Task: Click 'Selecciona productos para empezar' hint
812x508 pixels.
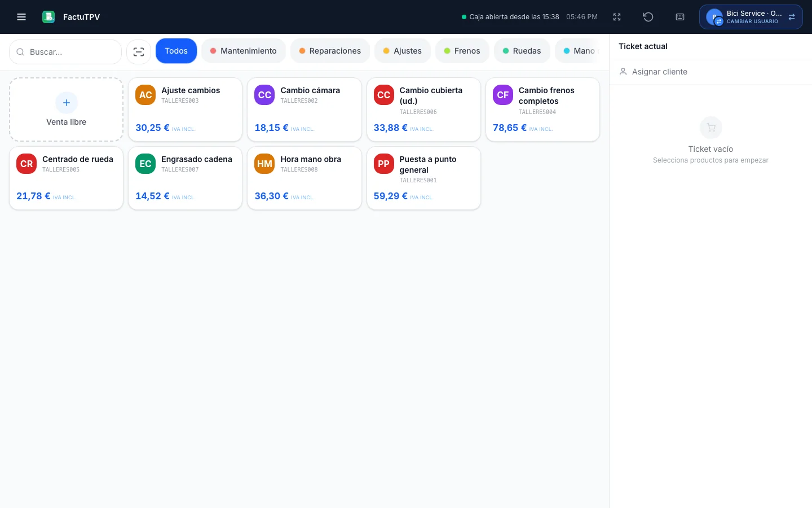Action: pos(710,160)
